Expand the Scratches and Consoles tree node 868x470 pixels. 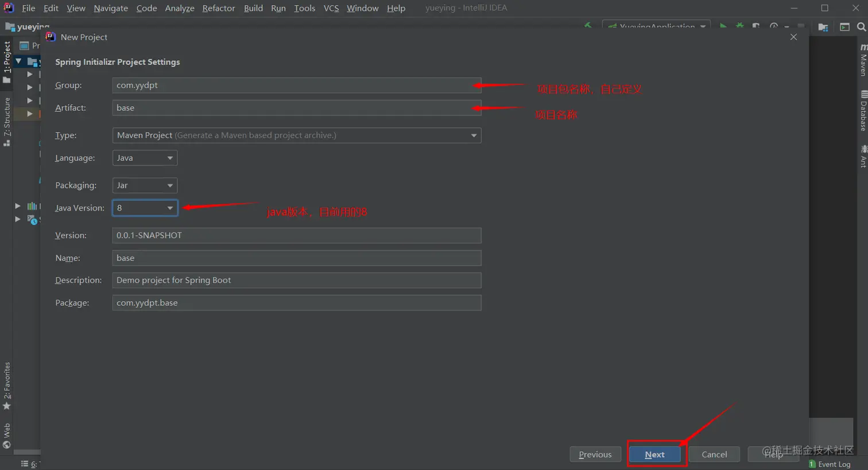click(x=17, y=219)
